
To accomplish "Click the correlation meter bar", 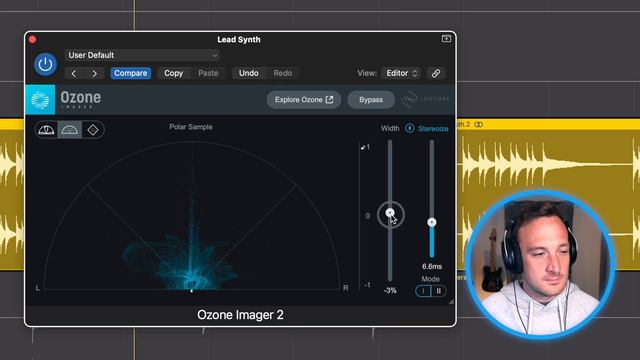I will (360, 216).
